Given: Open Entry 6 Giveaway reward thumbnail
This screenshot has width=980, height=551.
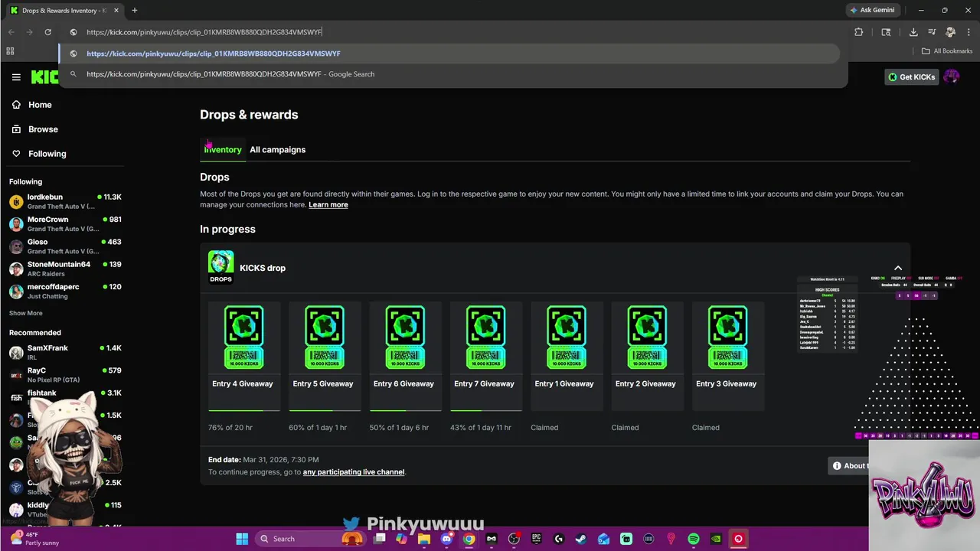Looking at the screenshot, I should pos(405,337).
